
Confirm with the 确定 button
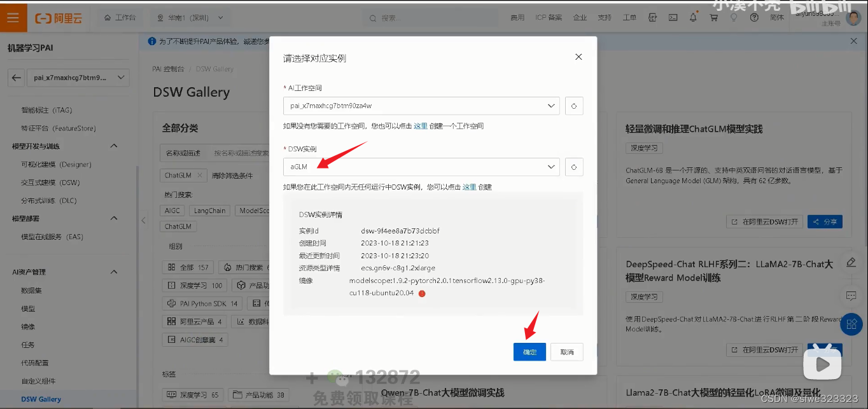click(x=529, y=352)
